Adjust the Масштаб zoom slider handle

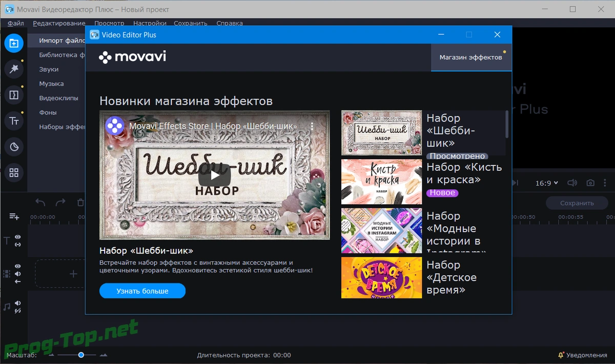[x=81, y=355]
